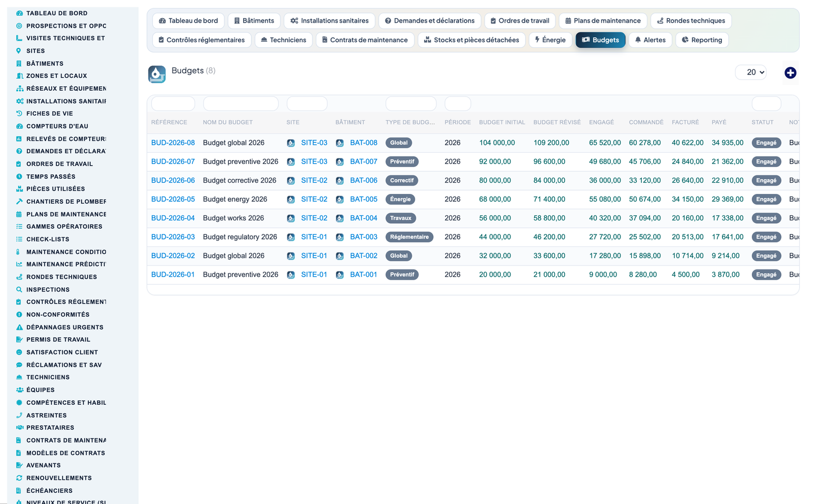
Task: Open Compteurs d'eau in the sidebar
Action: pos(57,126)
